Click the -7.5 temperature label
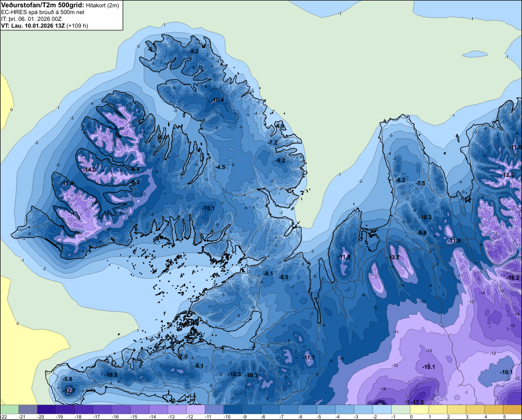 click(x=420, y=183)
